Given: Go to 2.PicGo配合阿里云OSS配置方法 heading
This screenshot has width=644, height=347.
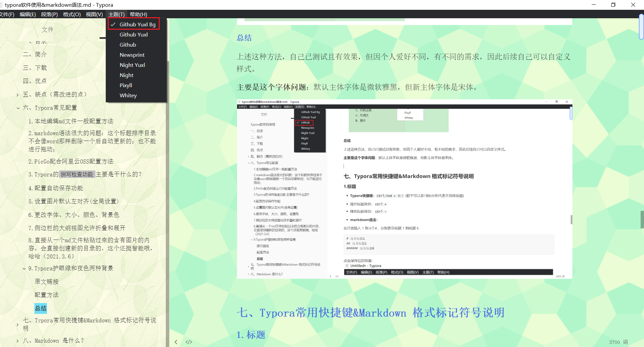Looking at the screenshot, I should (71, 162).
